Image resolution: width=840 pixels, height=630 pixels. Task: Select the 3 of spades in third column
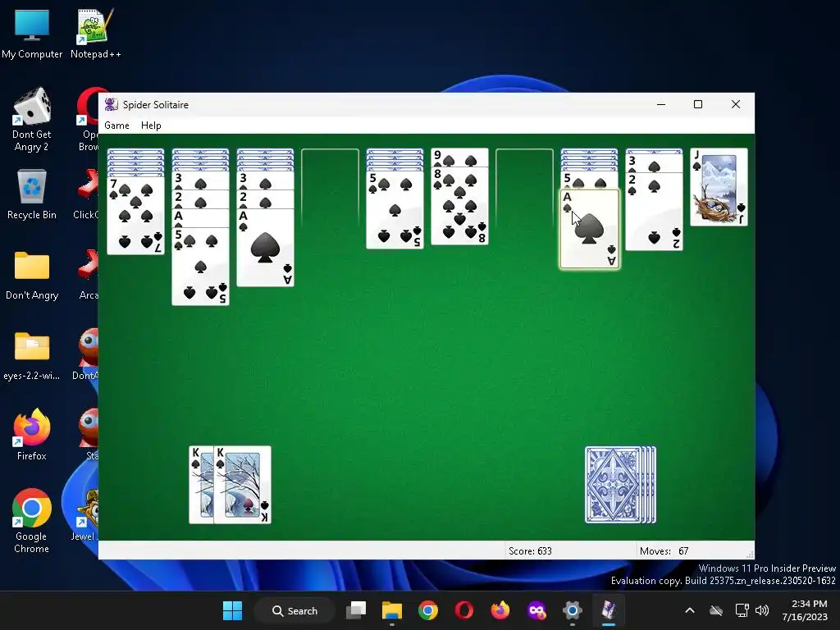(x=265, y=180)
